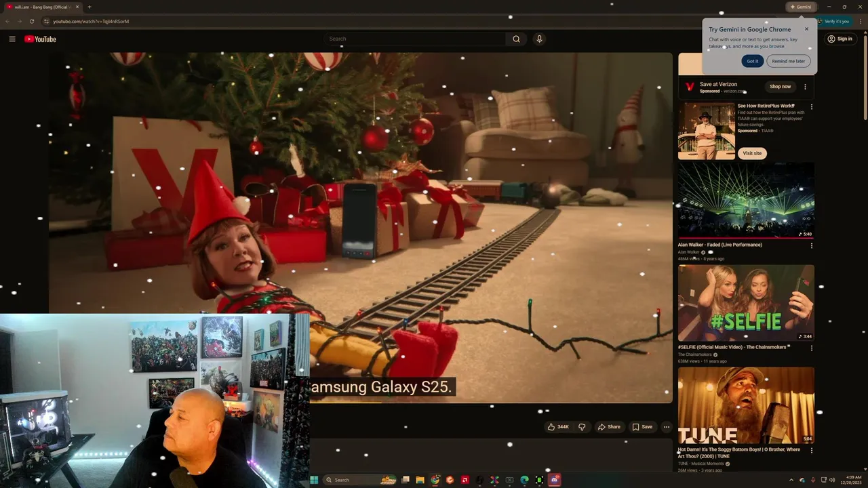Image resolution: width=868 pixels, height=488 pixels.
Task: Click the address bar URL
Action: click(91, 21)
